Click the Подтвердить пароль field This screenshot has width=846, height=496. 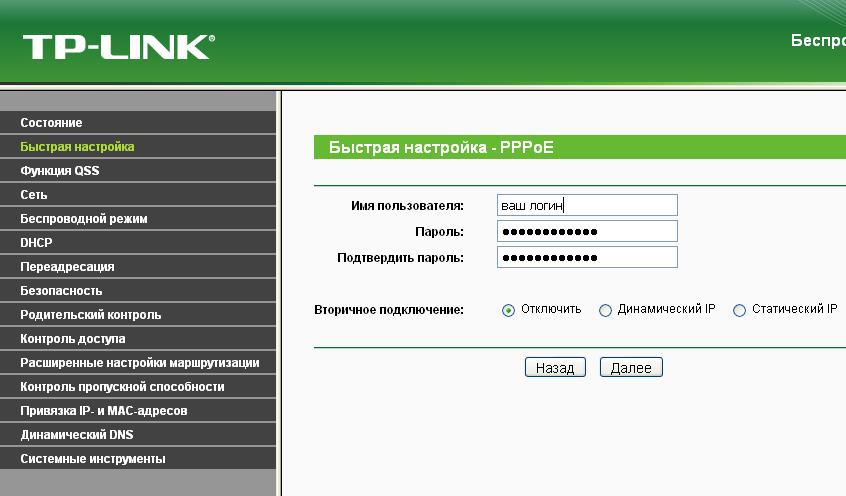click(587, 257)
